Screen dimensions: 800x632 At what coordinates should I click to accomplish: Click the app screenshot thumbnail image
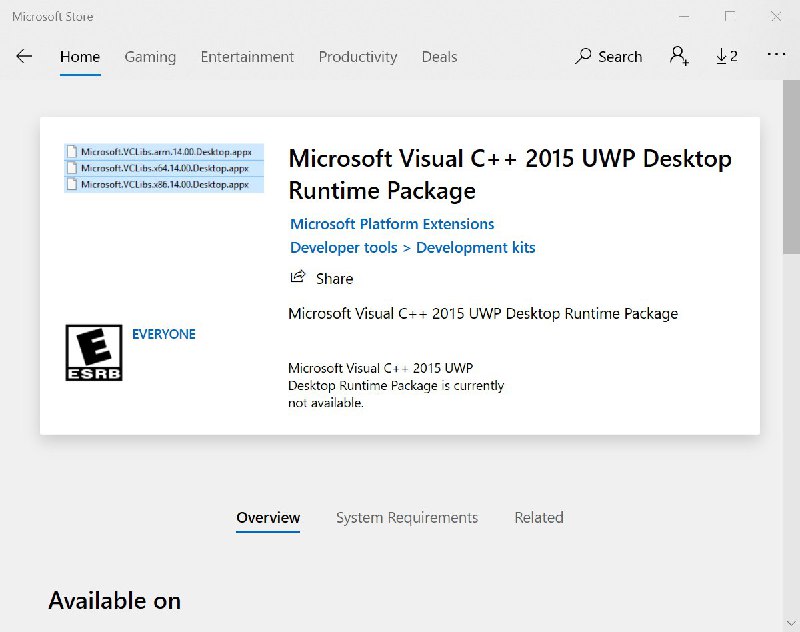(x=164, y=168)
